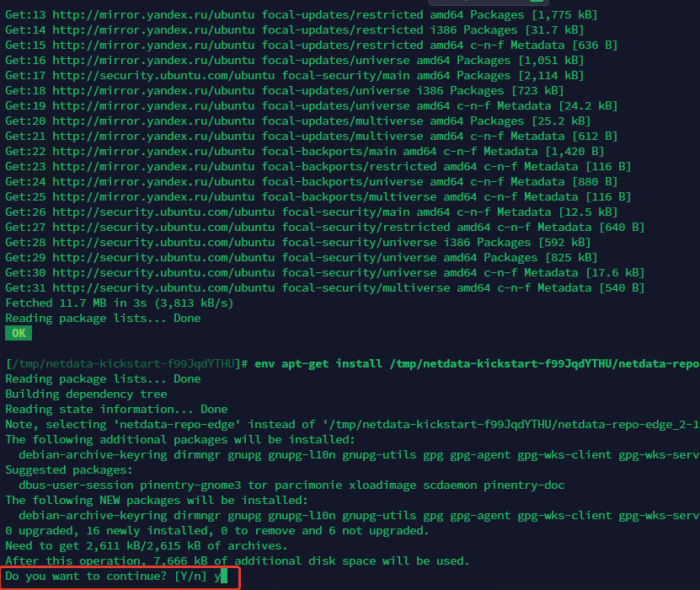
Task: Click the 'Suggested packages:' heading line
Action: coord(69,469)
